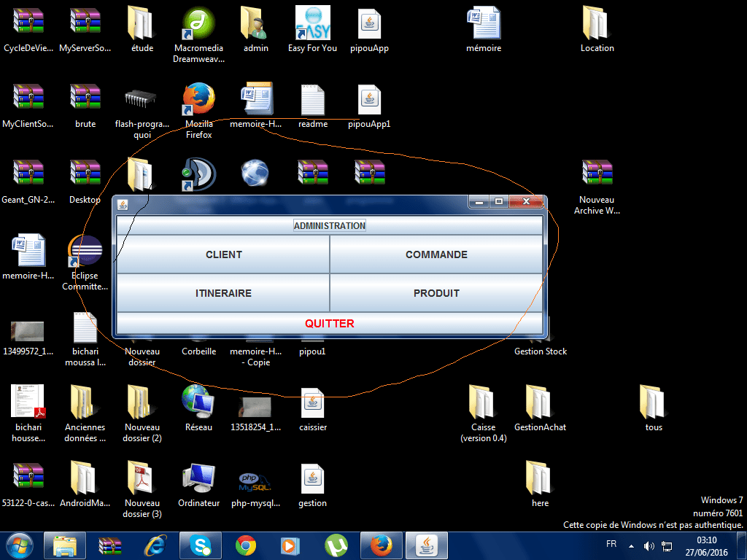Select the mémoire Word document
Image resolution: width=747 pixels, height=560 pixels.
tap(484, 23)
